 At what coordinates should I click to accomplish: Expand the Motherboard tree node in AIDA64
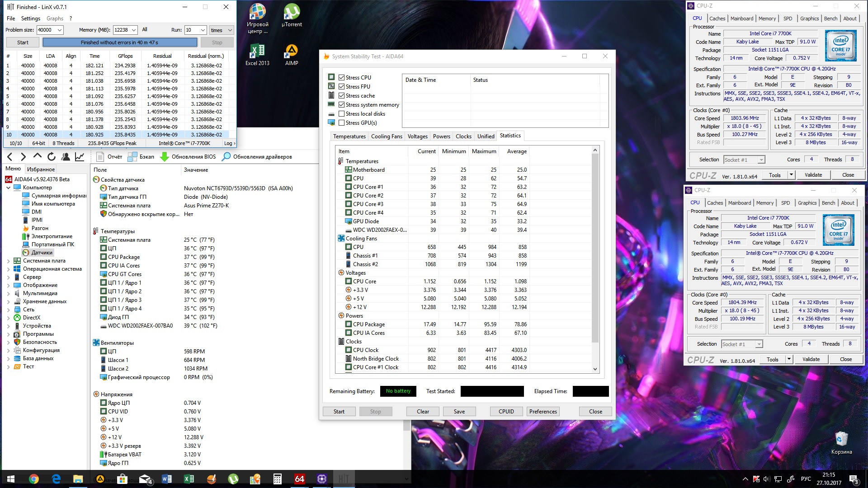coord(8,261)
